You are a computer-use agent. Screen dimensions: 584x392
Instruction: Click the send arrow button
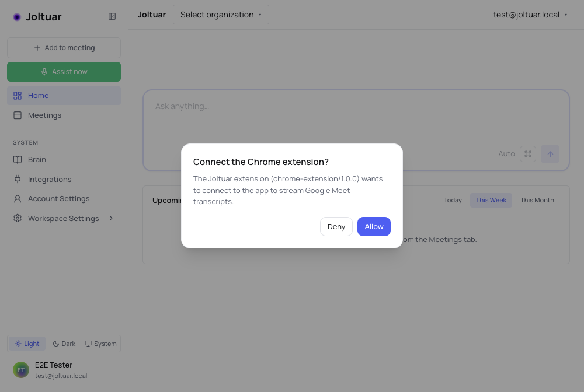(x=550, y=154)
